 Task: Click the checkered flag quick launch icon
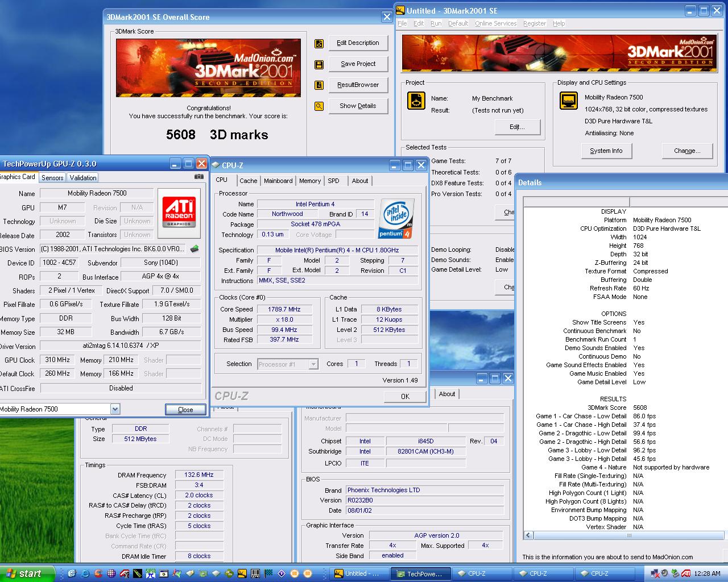[x=268, y=573]
